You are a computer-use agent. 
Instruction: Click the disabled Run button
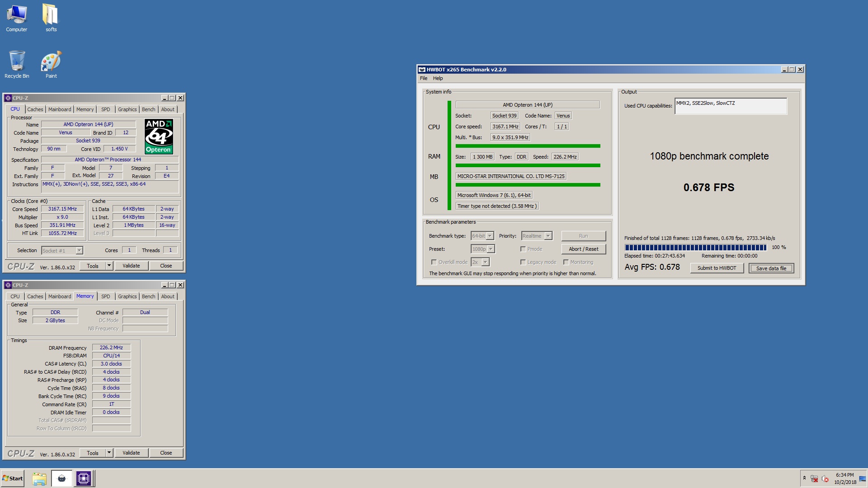coord(583,236)
